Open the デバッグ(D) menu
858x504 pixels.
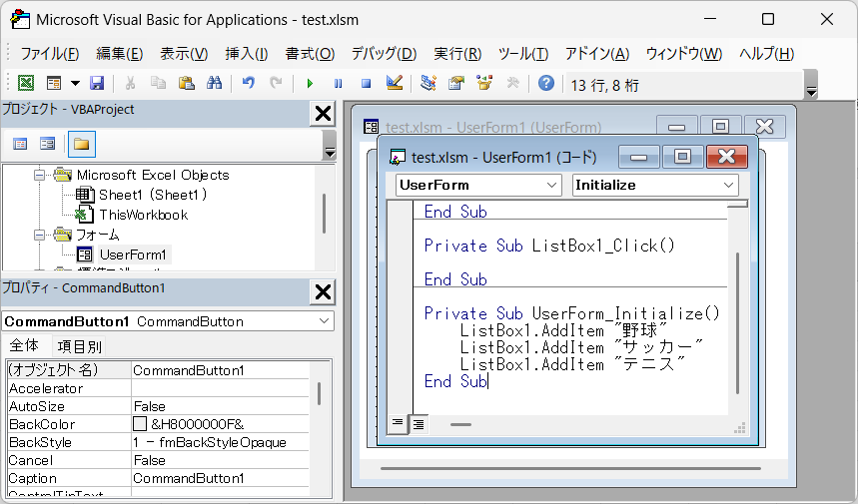384,54
